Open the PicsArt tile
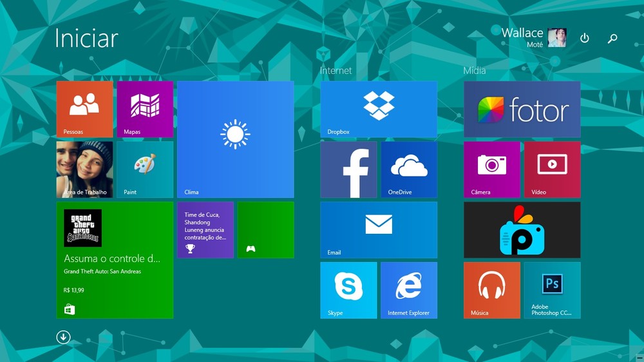Screen dimensions: 644x362 522,230
